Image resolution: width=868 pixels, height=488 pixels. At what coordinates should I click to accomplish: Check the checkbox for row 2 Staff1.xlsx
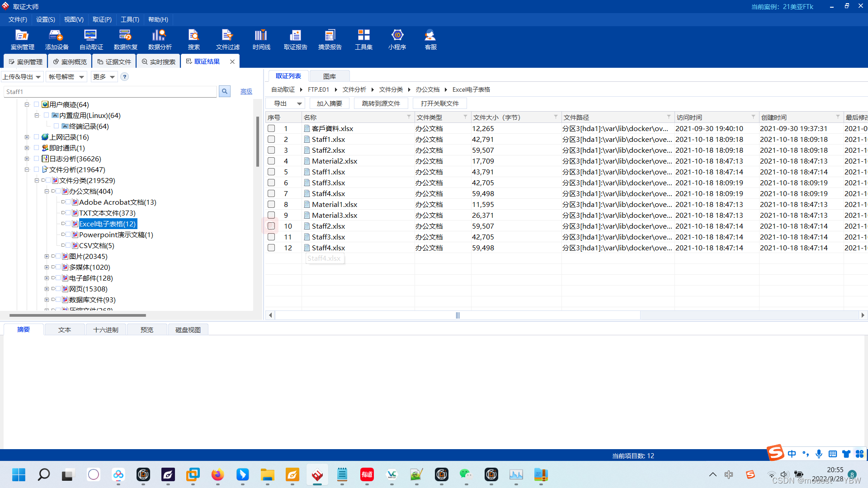[271, 139]
